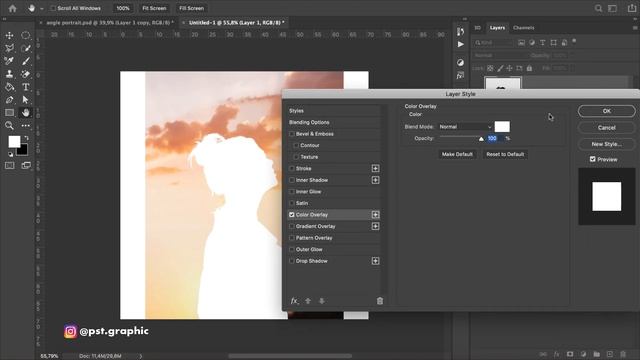Uncheck the Color Overlay checkbox
640x360 pixels.
coord(291,215)
